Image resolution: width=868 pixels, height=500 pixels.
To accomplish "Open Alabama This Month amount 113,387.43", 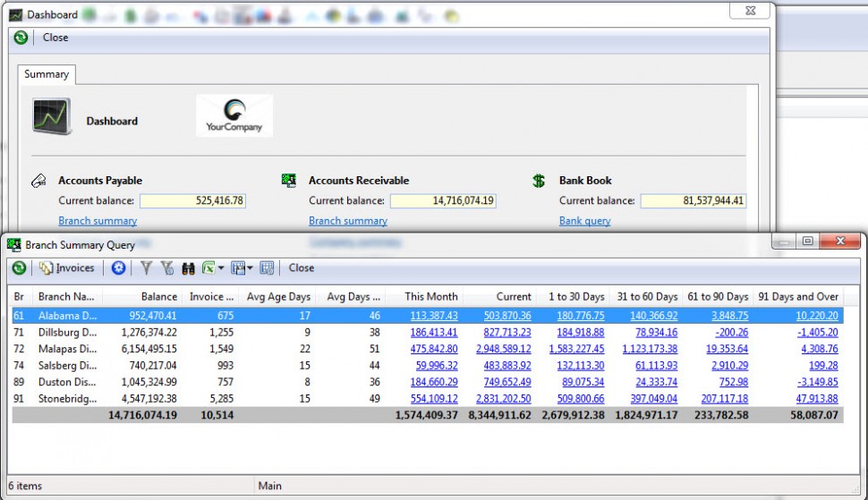I will click(x=434, y=316).
